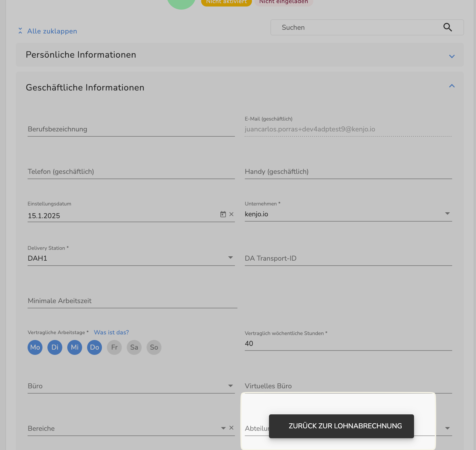
Task: Open the Delivery Station dropdown
Action: [231, 258]
